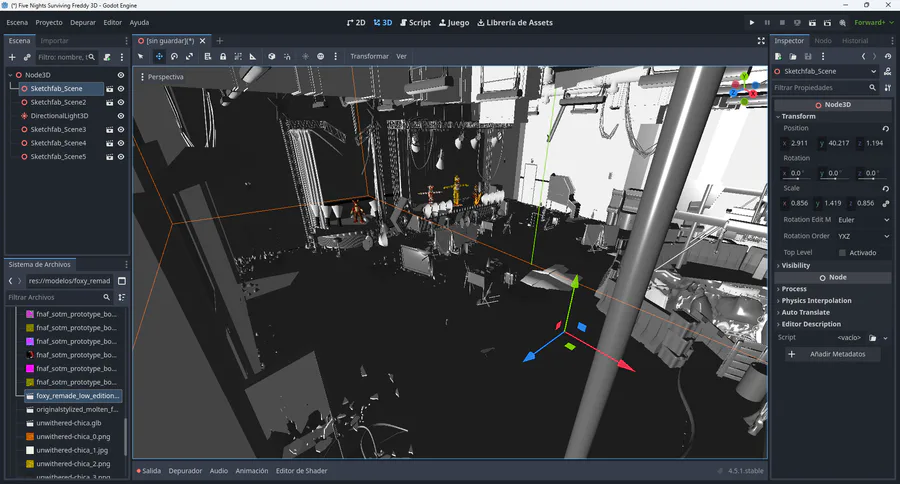Run the current scene clapperboard icon
The height and width of the screenshot is (484, 900).
click(x=812, y=22)
